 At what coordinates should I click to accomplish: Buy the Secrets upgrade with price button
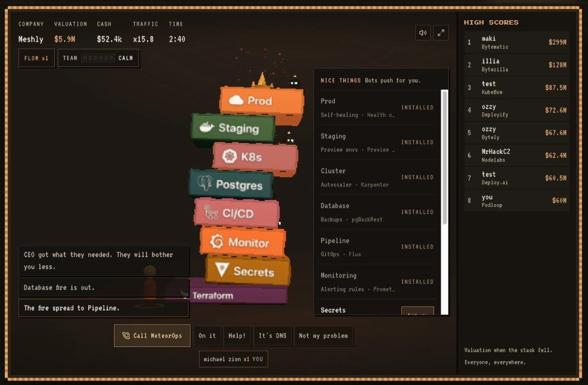(x=418, y=311)
